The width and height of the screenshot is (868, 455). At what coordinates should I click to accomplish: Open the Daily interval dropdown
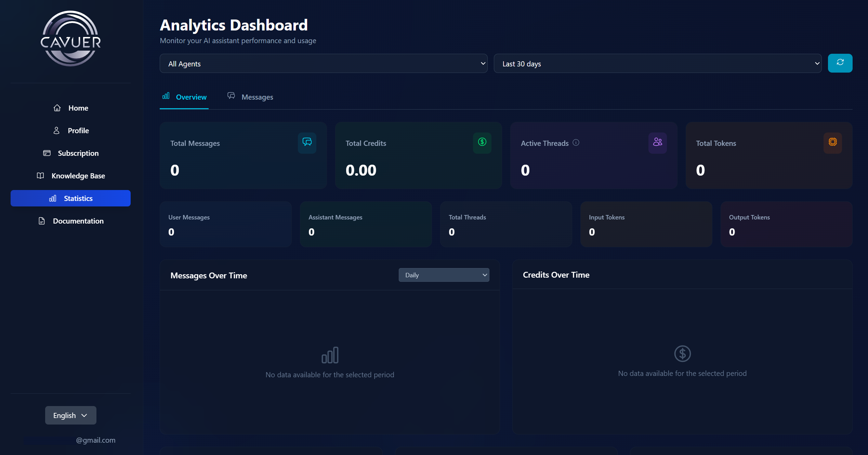444,275
